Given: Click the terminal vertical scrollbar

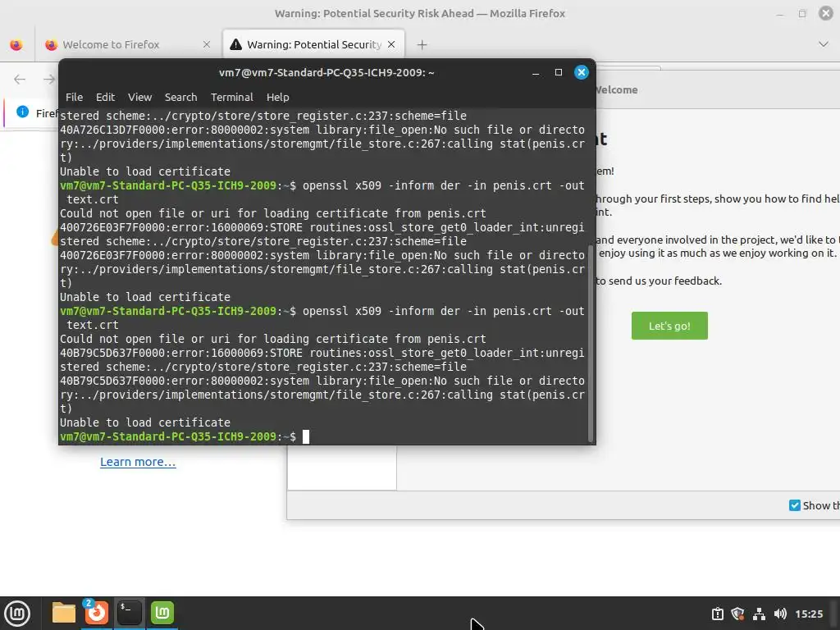Looking at the screenshot, I should click(591, 344).
